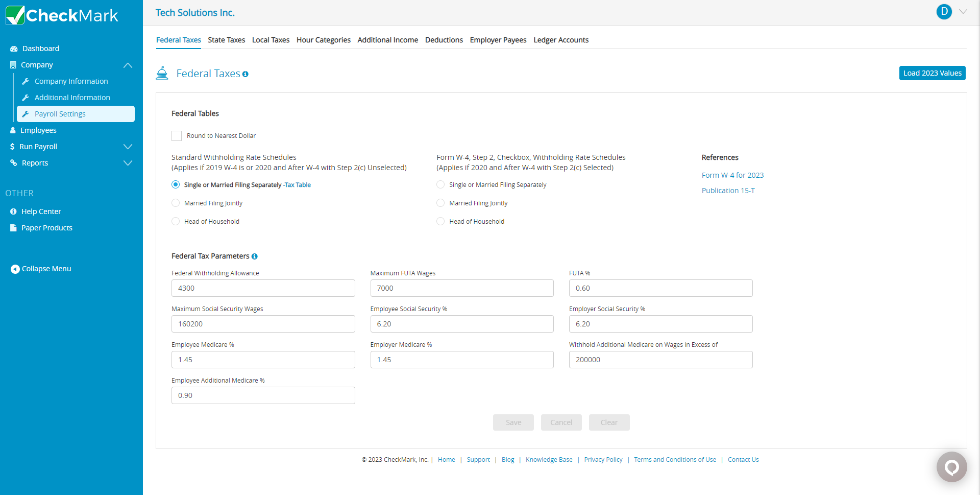Click the info icon beside Federal Taxes heading
This screenshot has height=495, width=980.
[246, 74]
